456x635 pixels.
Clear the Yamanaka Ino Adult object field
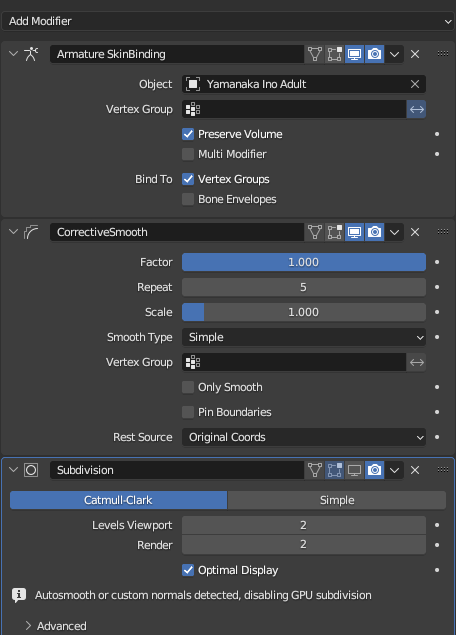click(415, 84)
